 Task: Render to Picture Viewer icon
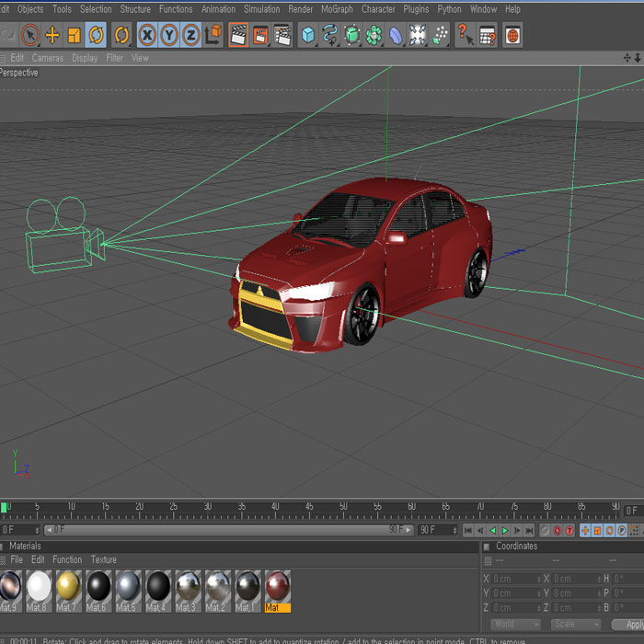point(260,35)
